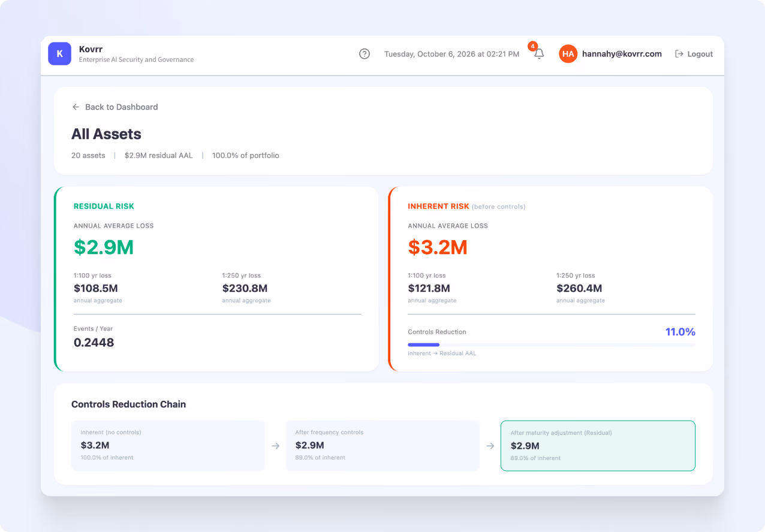Click the green $2.9M annual loss value
Viewport: 765px width, 532px height.
pos(104,247)
